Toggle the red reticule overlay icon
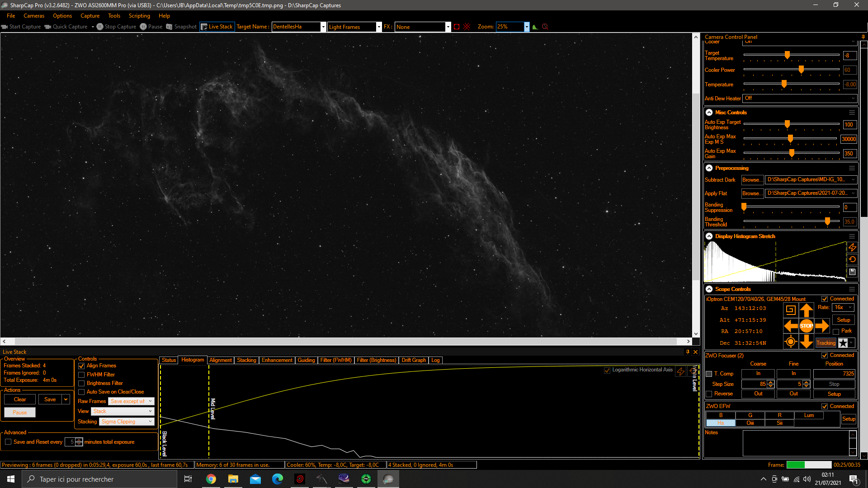The width and height of the screenshot is (868, 488). pos(467,27)
